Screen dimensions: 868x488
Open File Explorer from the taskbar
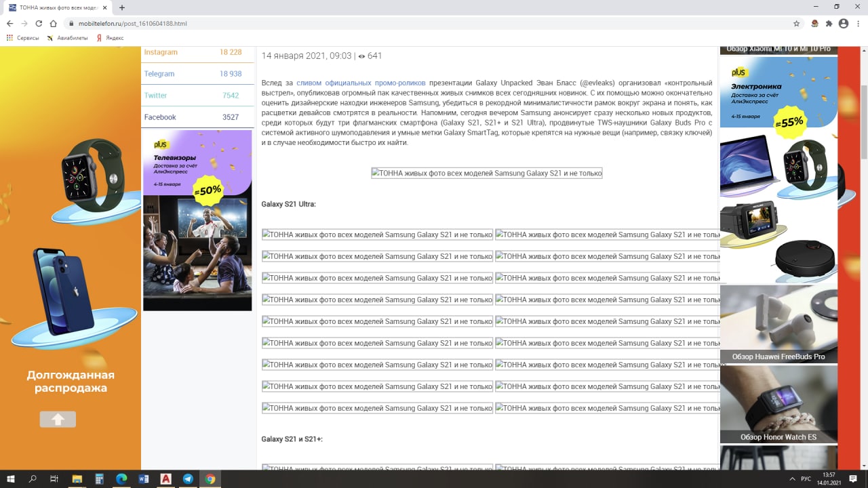click(x=77, y=479)
